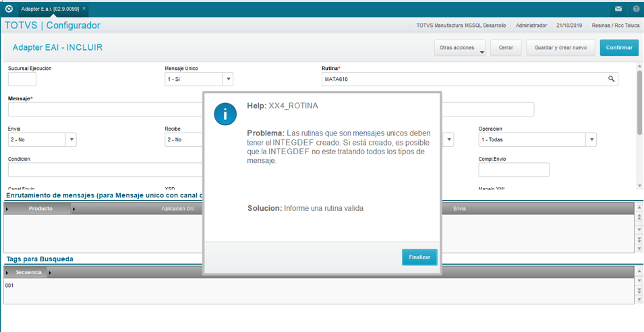The height and width of the screenshot is (332, 644).
Task: Focus the Condicion input field
Action: pyautogui.click(x=105, y=170)
